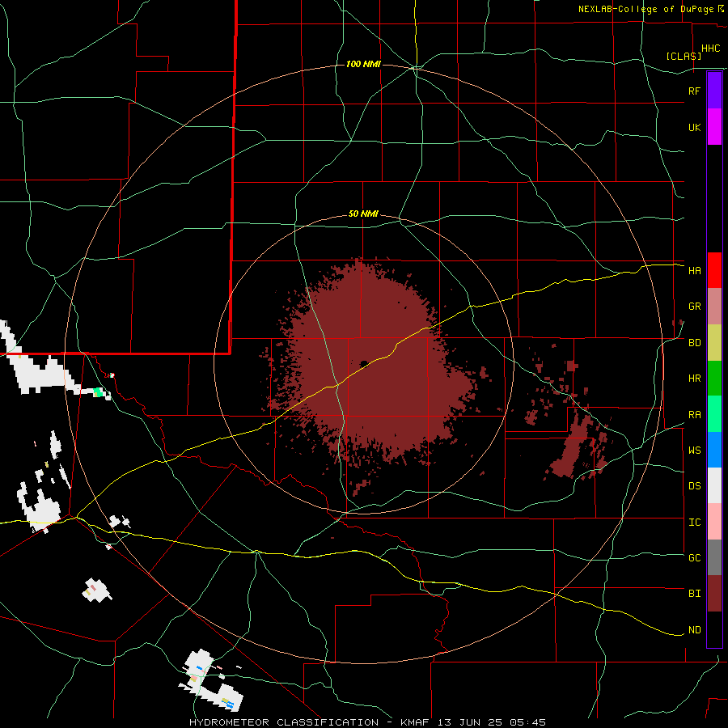This screenshot has width=728, height=728.
Task: Click the [CLAS] legend header
Action: [x=684, y=56]
